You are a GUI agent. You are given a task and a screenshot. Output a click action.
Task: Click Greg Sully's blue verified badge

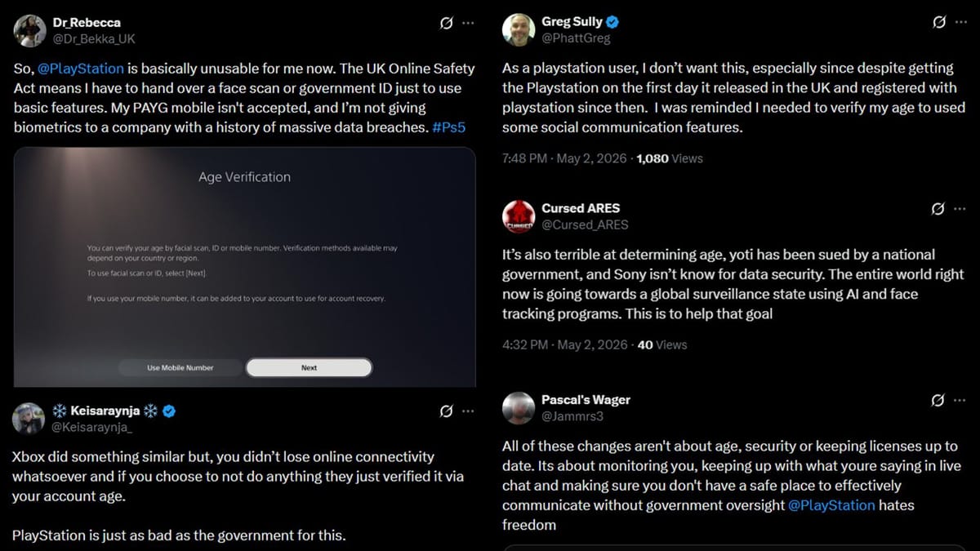click(611, 22)
